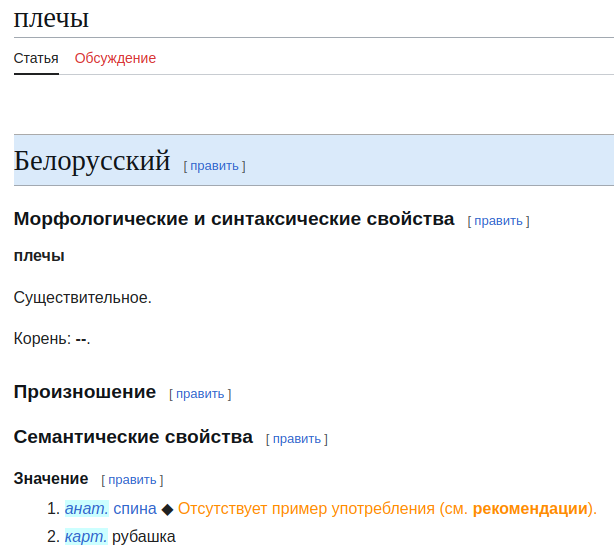This screenshot has height=559, width=614.
Task: Click the page title плечы
Action: (51, 17)
